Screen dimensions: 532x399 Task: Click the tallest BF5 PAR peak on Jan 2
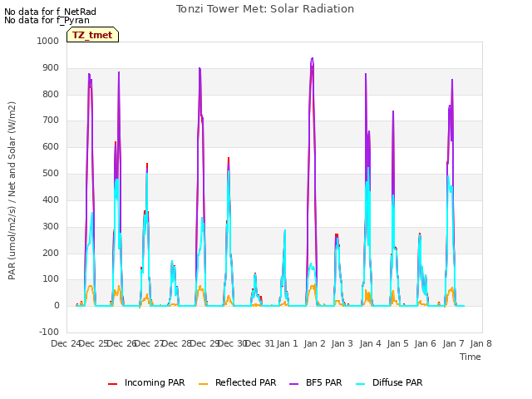pyautogui.click(x=313, y=58)
